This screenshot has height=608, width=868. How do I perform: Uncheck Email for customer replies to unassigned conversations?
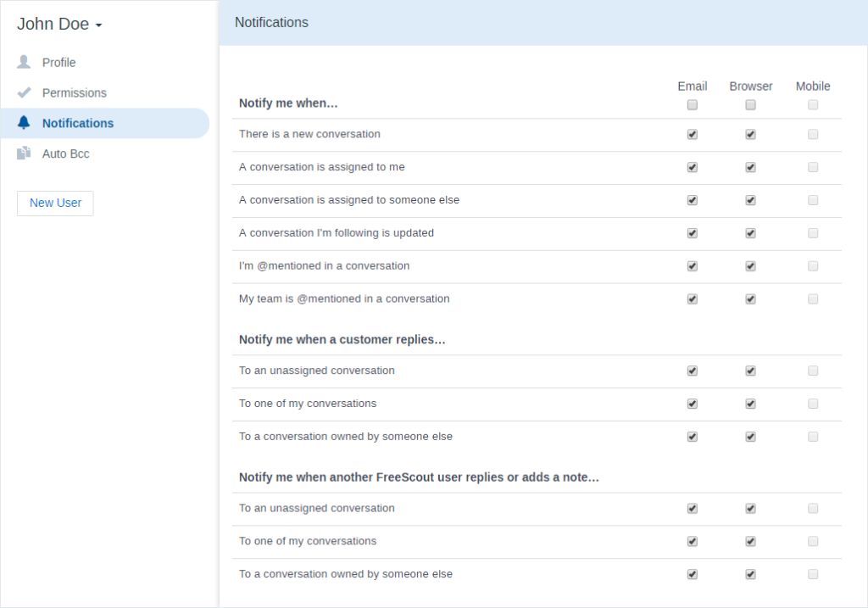tap(692, 371)
